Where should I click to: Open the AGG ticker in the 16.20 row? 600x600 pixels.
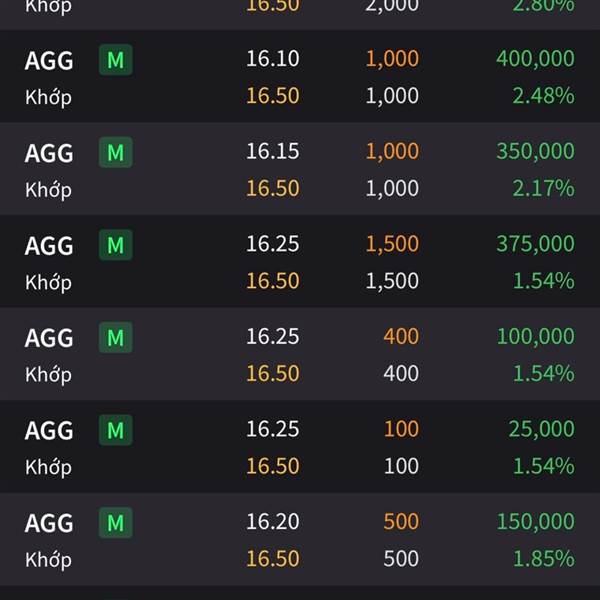coord(49,523)
